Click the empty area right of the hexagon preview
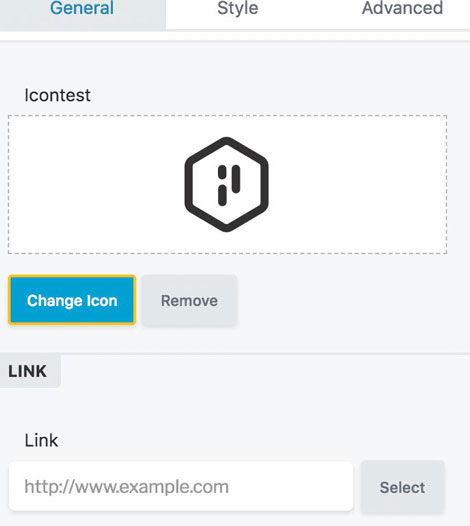The image size is (470, 526). (357, 185)
